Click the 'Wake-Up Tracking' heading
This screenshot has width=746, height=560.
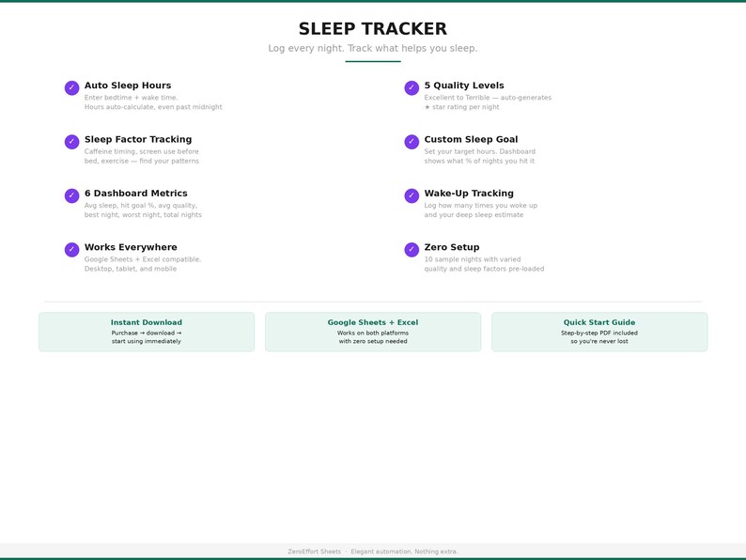click(x=469, y=194)
